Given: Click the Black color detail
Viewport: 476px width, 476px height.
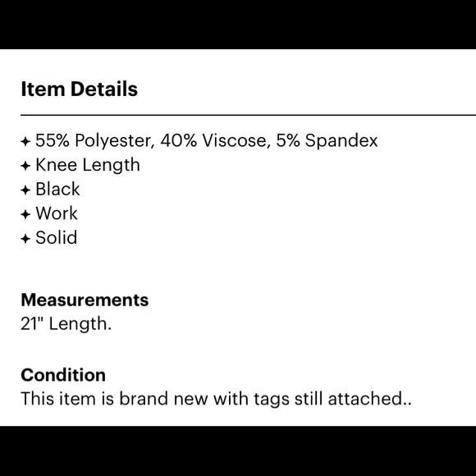Looking at the screenshot, I should [x=57, y=189].
